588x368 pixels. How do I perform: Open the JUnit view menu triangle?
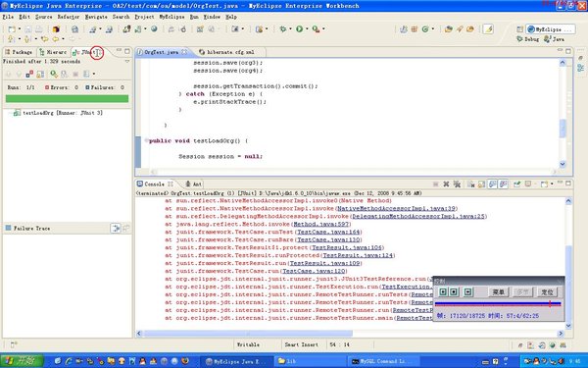coord(127,61)
